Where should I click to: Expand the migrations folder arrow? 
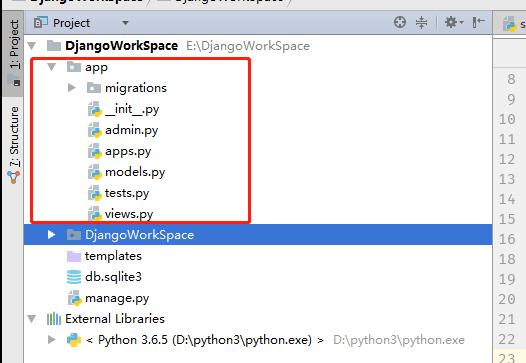71,88
